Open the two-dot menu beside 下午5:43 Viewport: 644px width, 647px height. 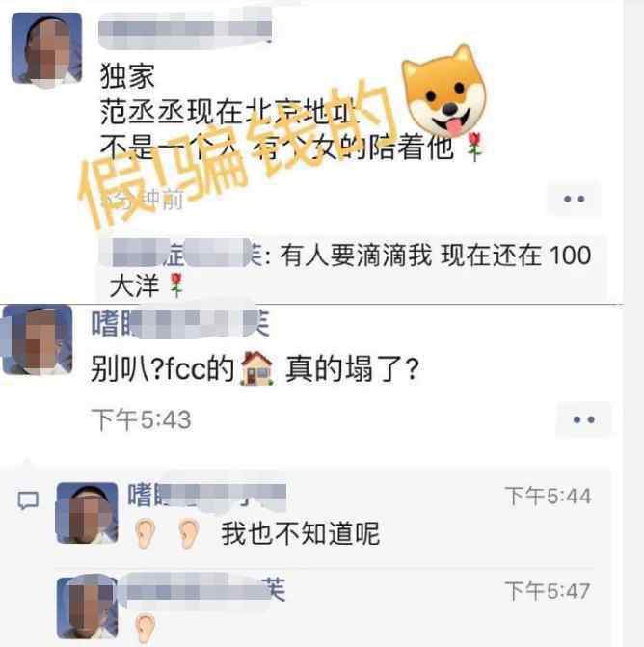tap(584, 419)
